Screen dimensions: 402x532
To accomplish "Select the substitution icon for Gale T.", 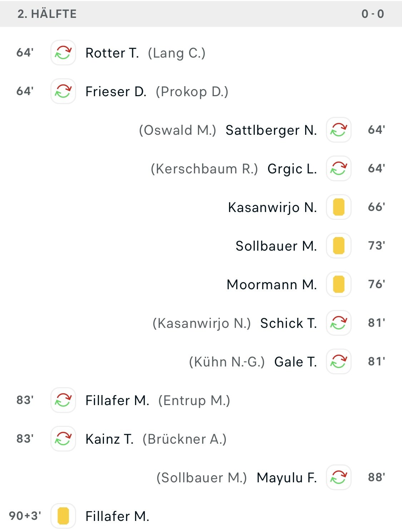I will (x=339, y=361).
